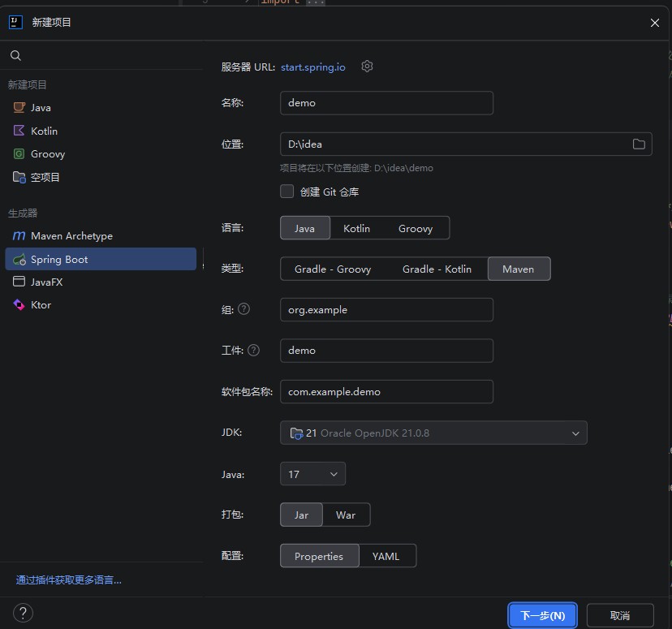Select Maven Archetype generator
Viewport: 672px width, 629px height.
tap(101, 235)
